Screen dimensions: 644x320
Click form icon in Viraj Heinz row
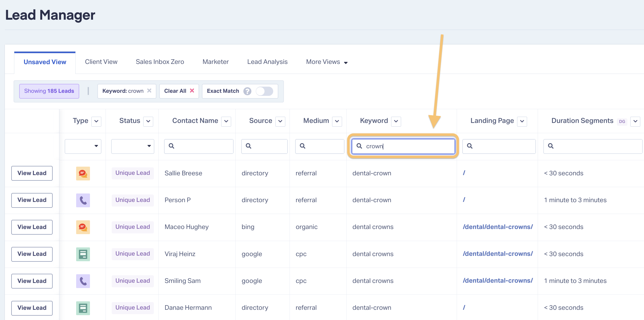83,254
